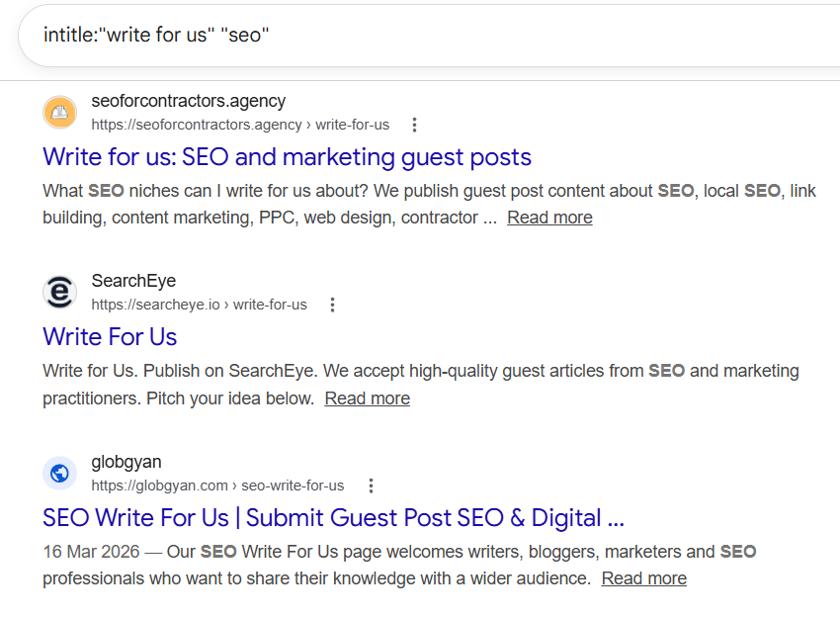
Task: Click the '16 Mar 2026' date text
Action: [91, 552]
